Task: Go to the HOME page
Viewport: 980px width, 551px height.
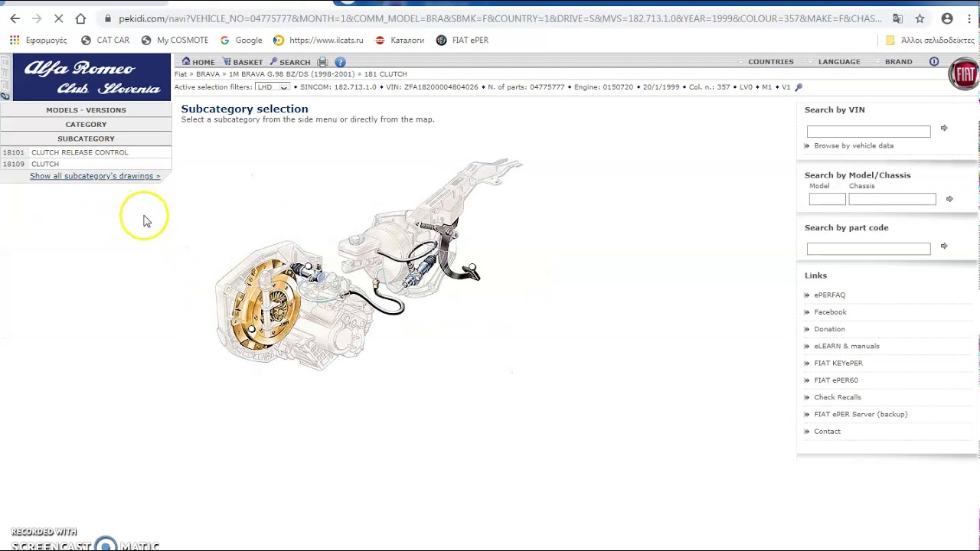Action: tap(198, 62)
